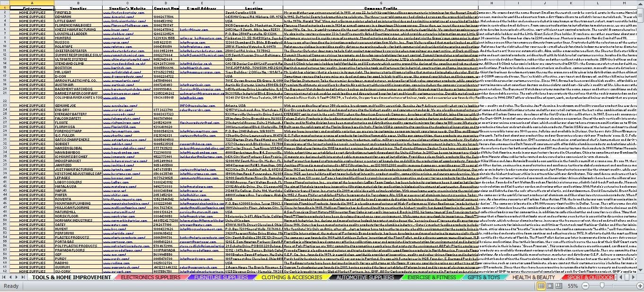Open the ELECTRONICS SUPPLIERS sheet tab
Screen dimensions: 644x292
[150, 277]
